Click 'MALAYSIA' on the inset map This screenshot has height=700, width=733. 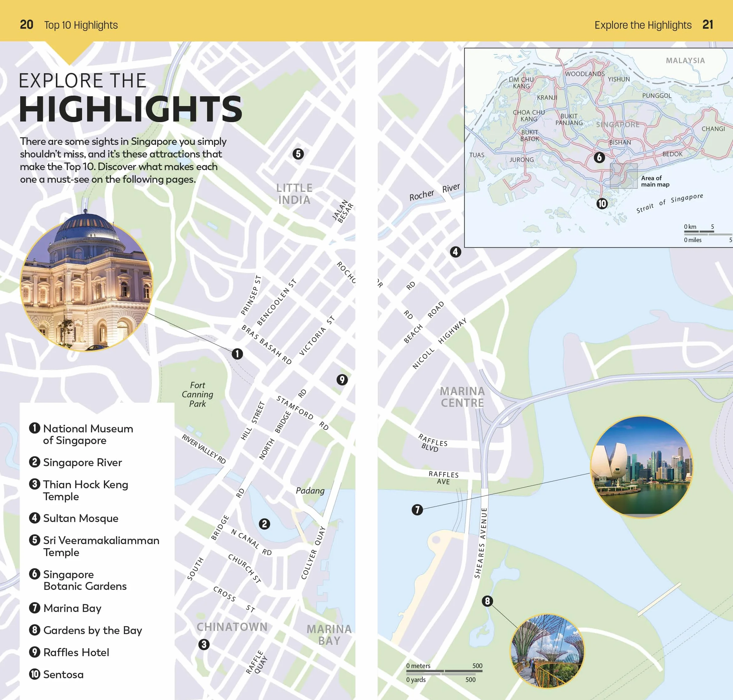(685, 61)
